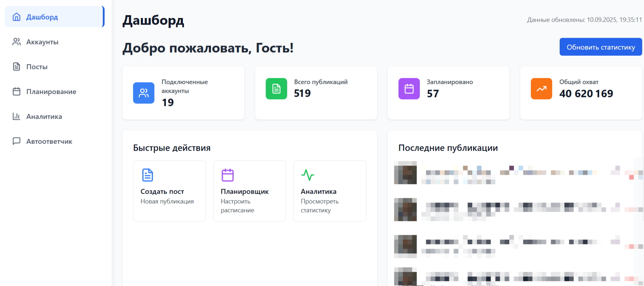Open second recent publication thumbnail
The width and height of the screenshot is (644, 286).
(405, 210)
